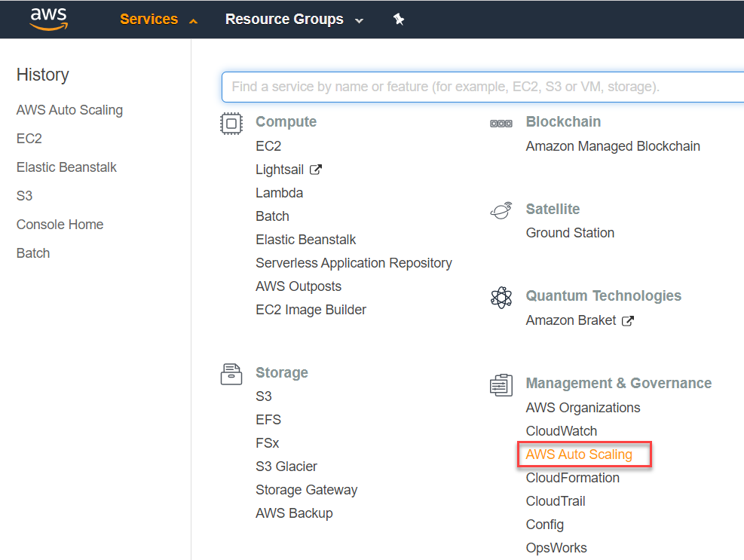744x560 pixels.
Task: Open Batch from the History list
Action: pyautogui.click(x=33, y=253)
